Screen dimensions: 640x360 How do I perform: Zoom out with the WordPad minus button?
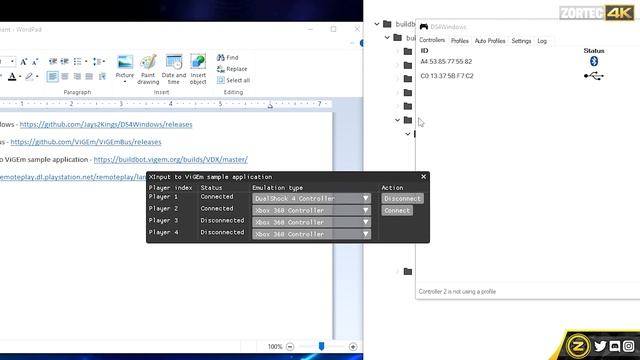point(290,347)
